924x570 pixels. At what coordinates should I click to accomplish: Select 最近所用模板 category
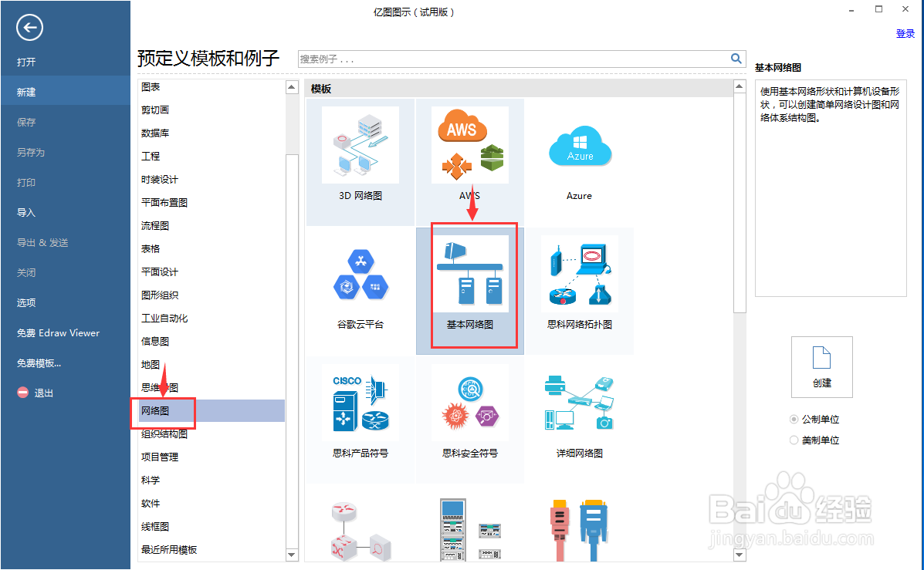169,549
